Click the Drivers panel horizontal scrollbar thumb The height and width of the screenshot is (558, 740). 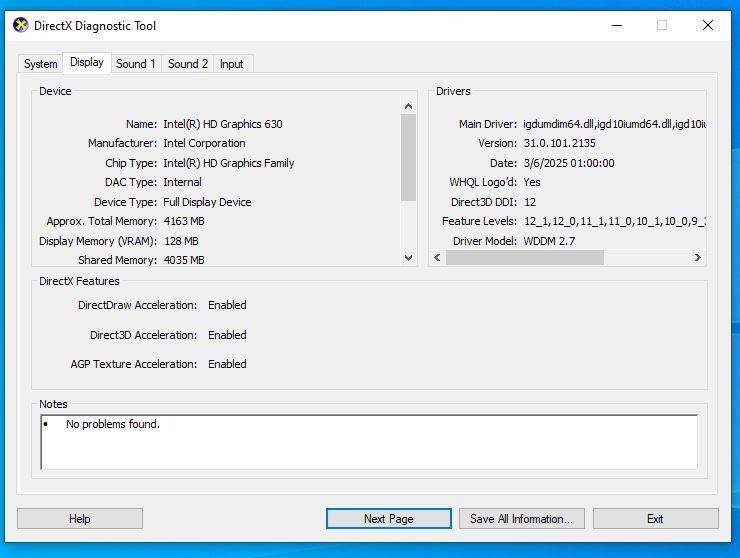(x=525, y=258)
